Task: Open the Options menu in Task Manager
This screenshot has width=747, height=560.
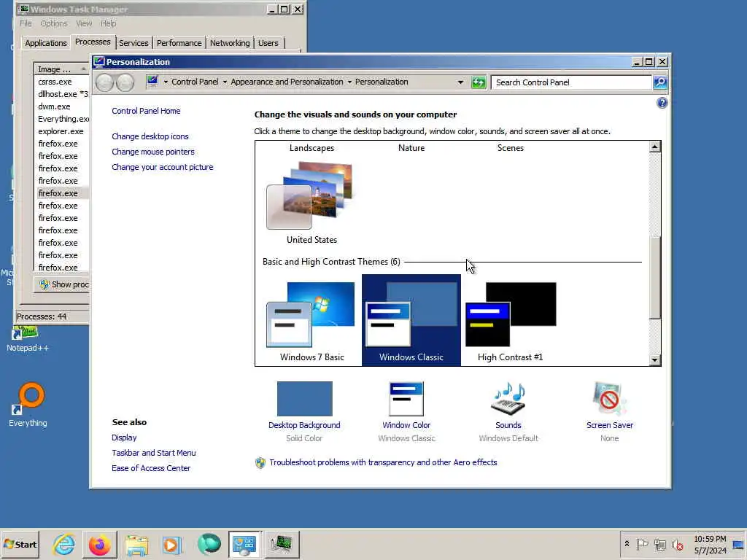Action: [x=54, y=23]
